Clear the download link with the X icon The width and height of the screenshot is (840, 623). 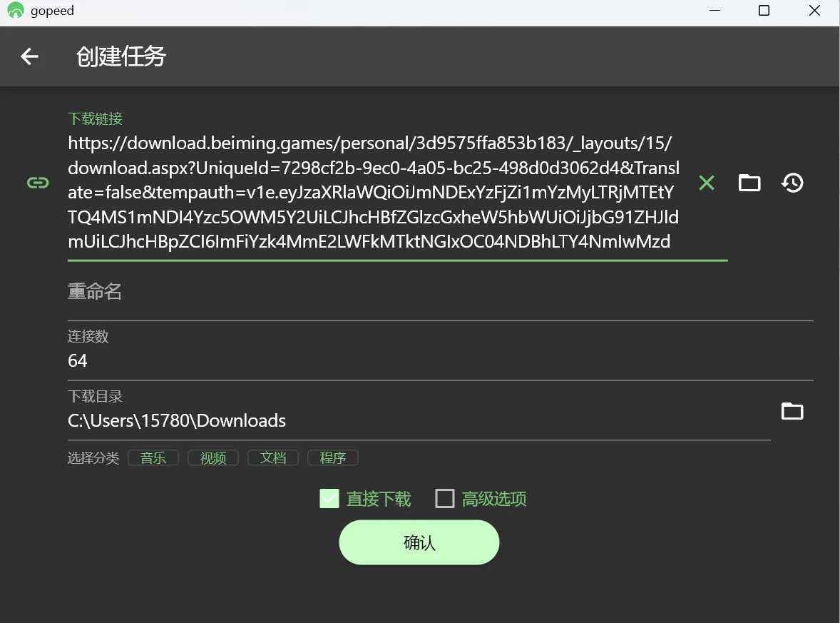(706, 183)
